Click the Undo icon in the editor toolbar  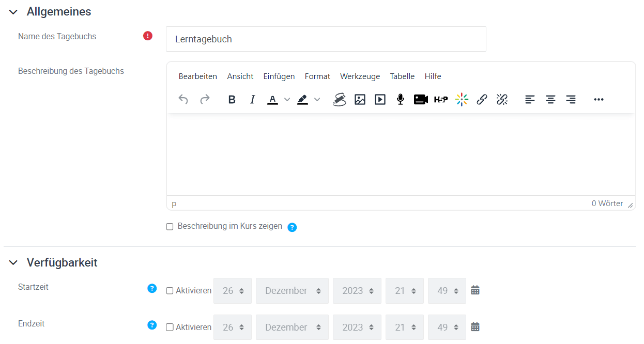tap(183, 99)
